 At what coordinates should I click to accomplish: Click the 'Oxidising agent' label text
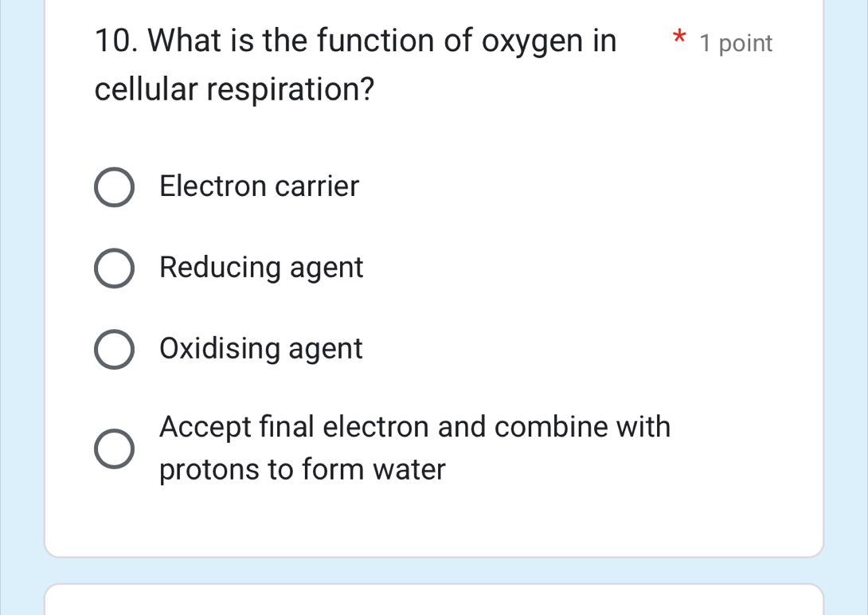tap(260, 348)
